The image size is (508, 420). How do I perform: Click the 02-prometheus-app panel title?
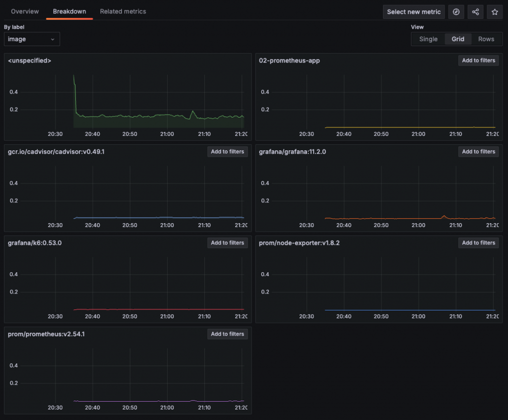coord(289,60)
